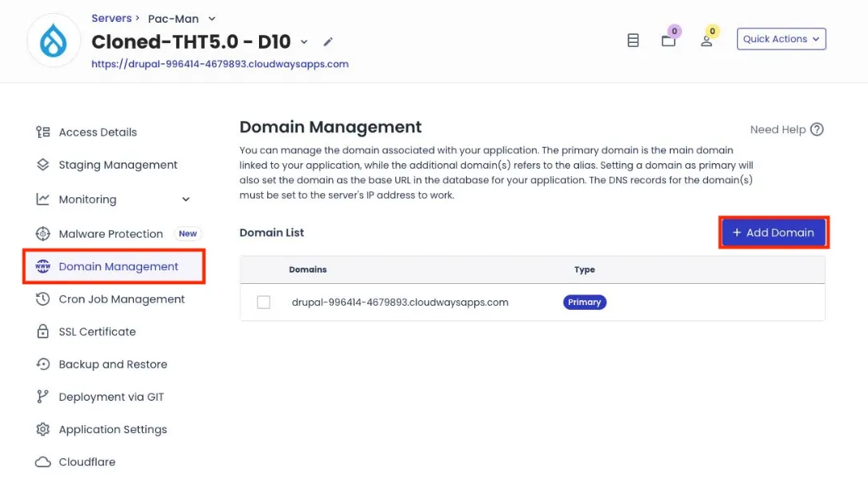Expand the Monitoring sidebar section chevron

(186, 200)
